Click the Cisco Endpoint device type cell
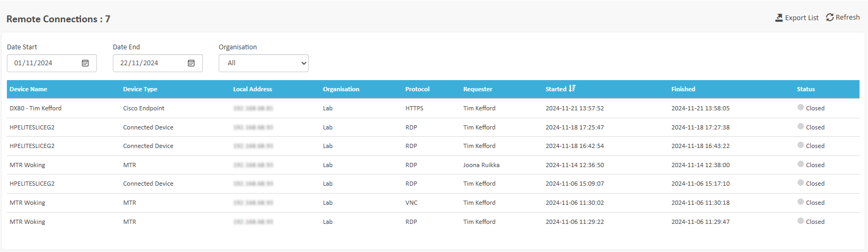 click(x=144, y=108)
